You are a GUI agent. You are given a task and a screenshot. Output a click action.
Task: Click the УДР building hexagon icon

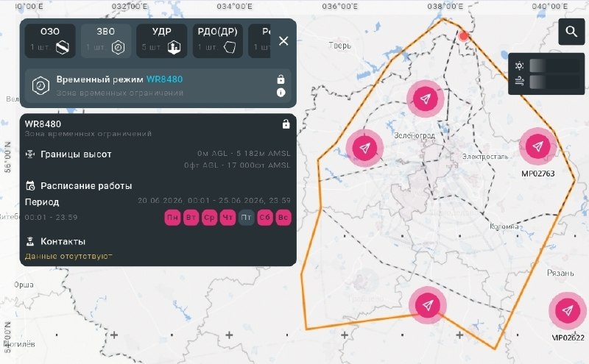click(174, 48)
